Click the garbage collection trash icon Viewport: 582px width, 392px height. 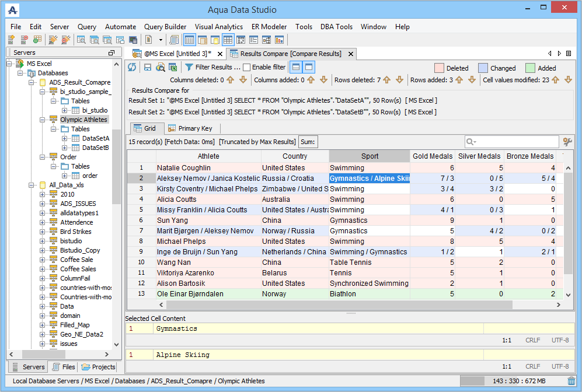pyautogui.click(x=571, y=381)
